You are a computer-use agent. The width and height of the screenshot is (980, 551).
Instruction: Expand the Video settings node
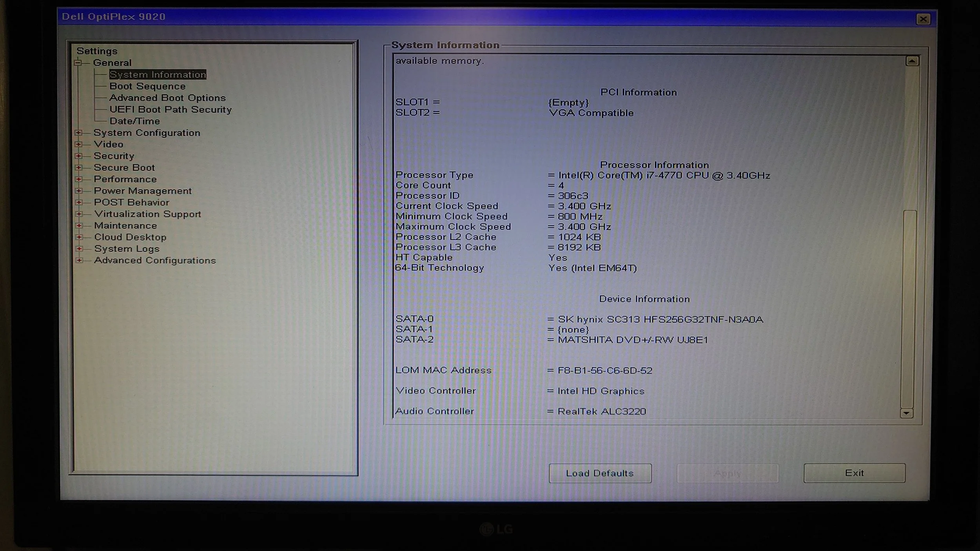(78, 144)
